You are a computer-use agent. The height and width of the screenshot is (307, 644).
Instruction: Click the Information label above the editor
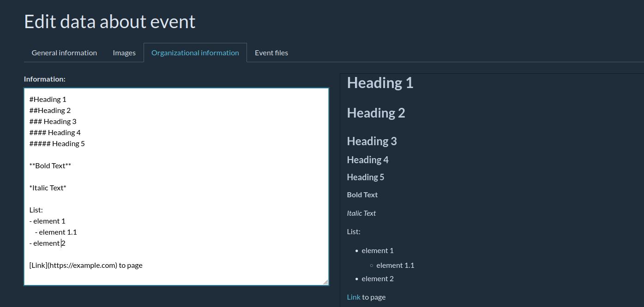45,79
